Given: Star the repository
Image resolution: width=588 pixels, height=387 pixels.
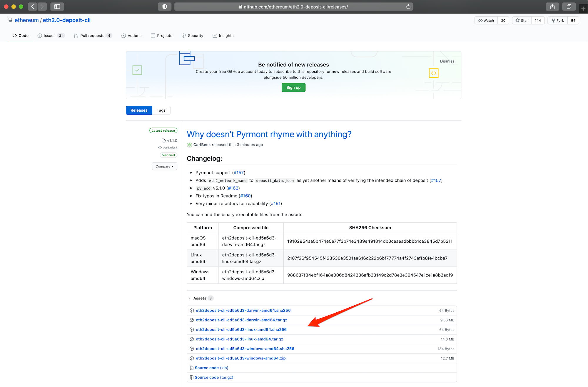Looking at the screenshot, I should [522, 20].
